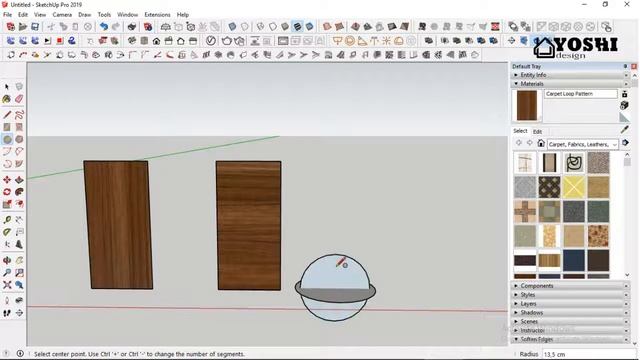Click the materials back arrow button
The width and height of the screenshot is (640, 360).
[519, 143]
